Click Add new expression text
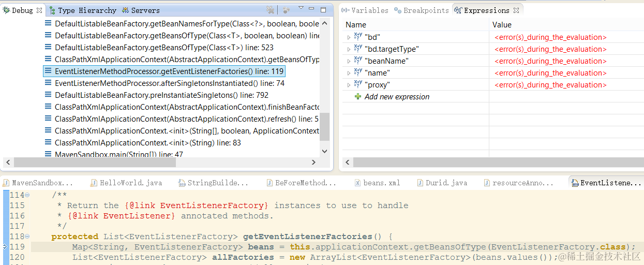 pyautogui.click(x=397, y=97)
